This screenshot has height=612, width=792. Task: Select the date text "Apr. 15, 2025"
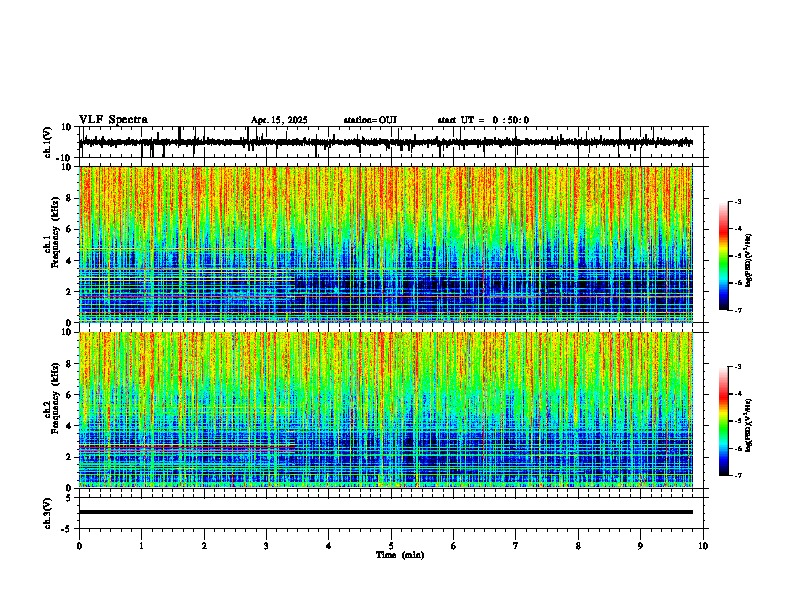[x=279, y=120]
